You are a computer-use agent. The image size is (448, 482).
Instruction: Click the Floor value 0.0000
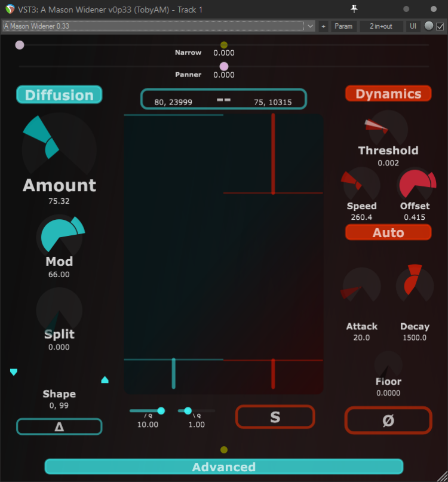[388, 393]
